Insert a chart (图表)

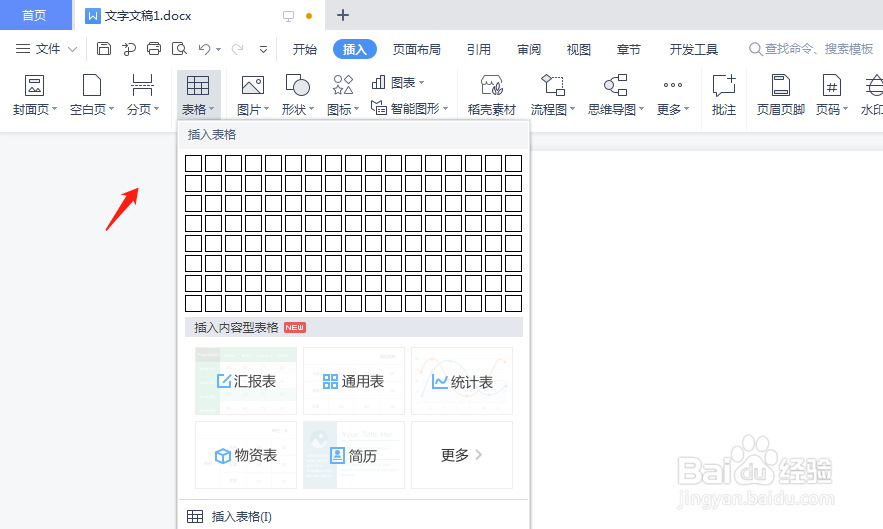point(398,83)
